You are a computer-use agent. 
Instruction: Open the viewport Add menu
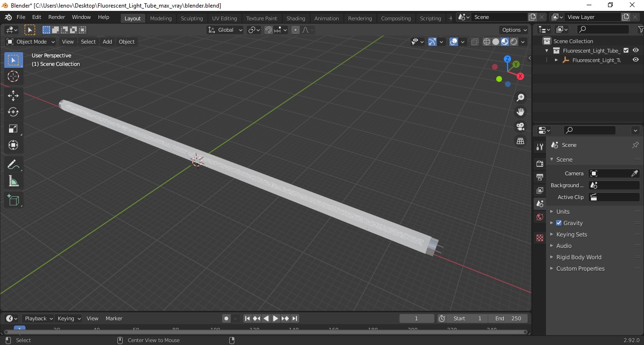click(107, 42)
